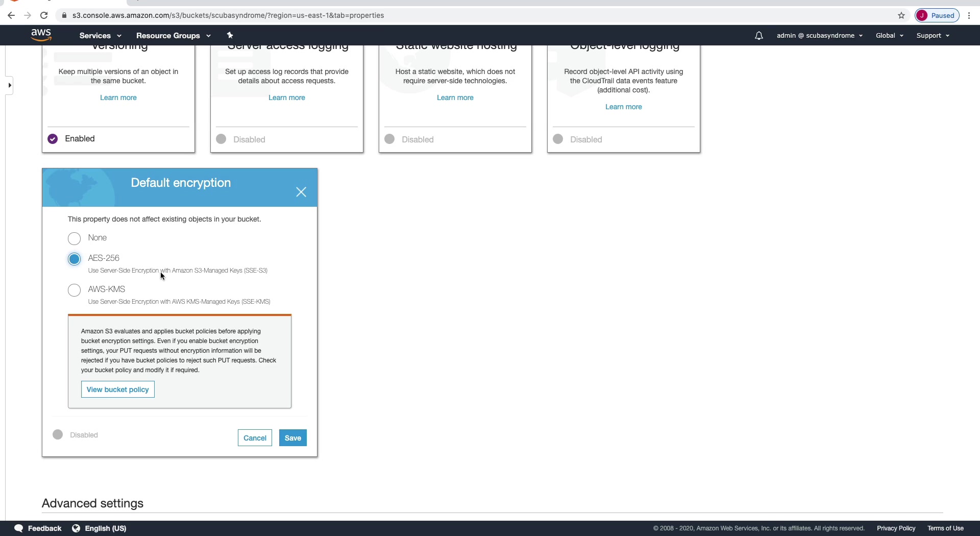This screenshot has height=536, width=980.
Task: Open the Privacy Policy link
Action: [x=896, y=528]
